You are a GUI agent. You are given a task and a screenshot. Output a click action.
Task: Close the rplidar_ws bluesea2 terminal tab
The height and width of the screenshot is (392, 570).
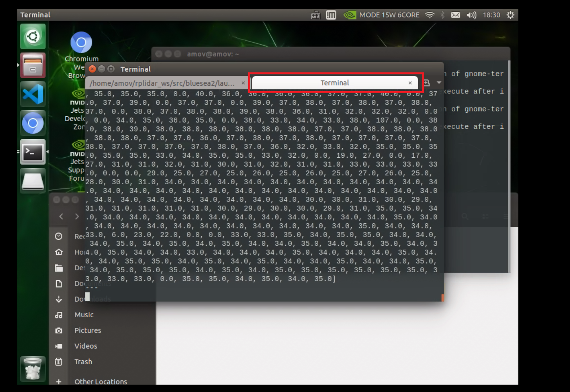click(243, 83)
